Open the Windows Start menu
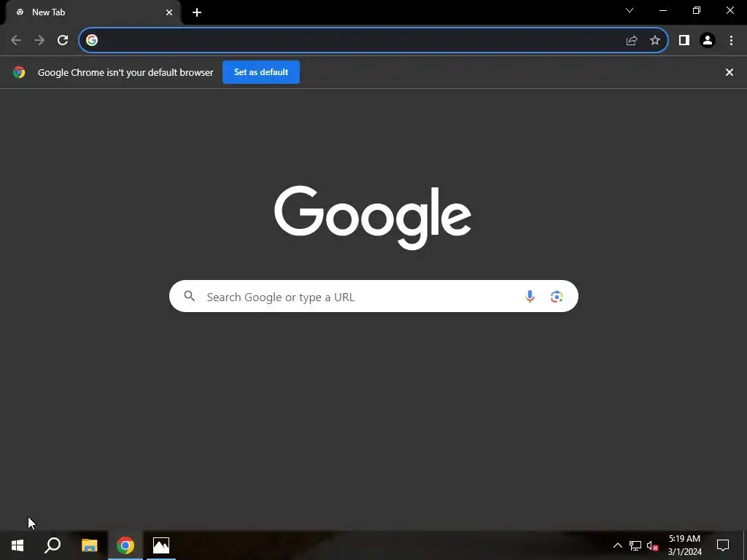 (x=18, y=545)
